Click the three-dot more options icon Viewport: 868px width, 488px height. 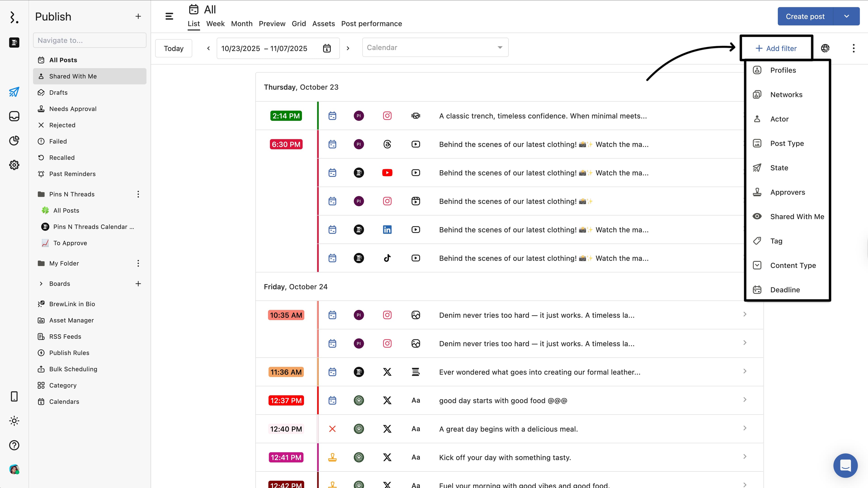click(x=854, y=48)
